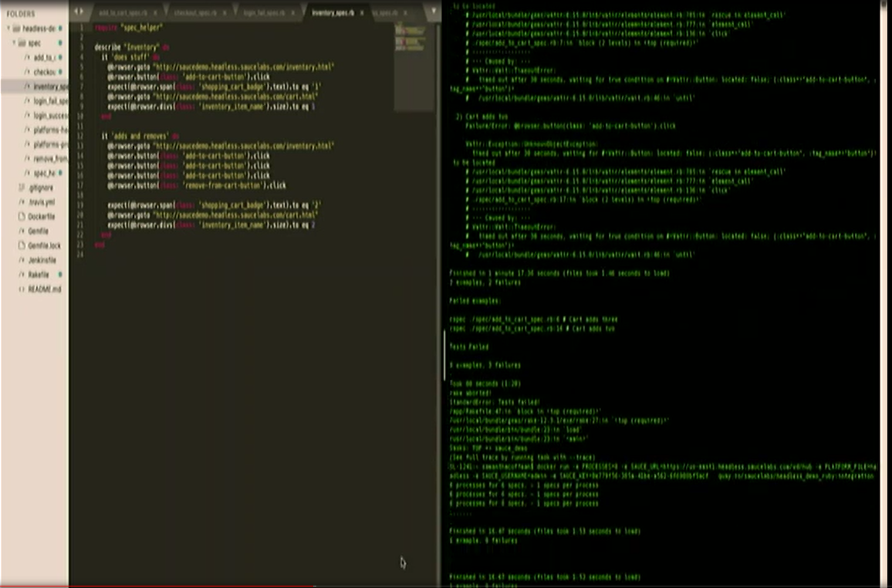This screenshot has height=588, width=892.
Task: Open the checkou spec file in sidebar
Action: 43,73
